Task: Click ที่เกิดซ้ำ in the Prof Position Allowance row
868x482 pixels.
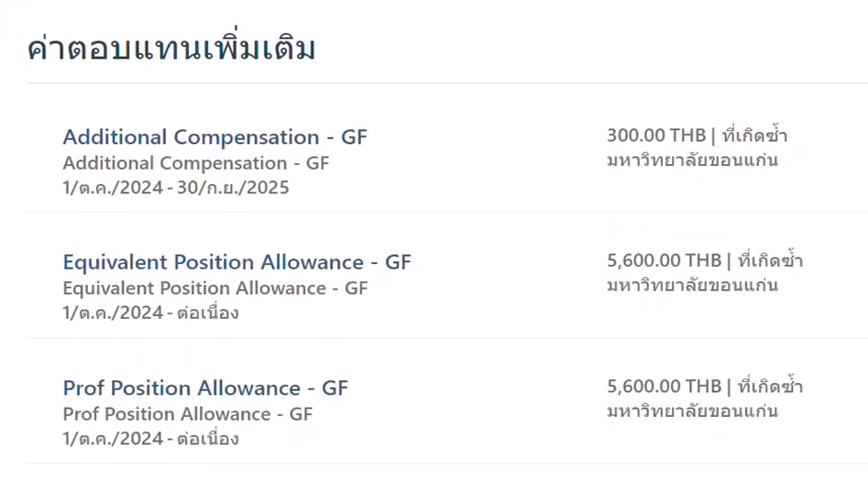Action: pyautogui.click(x=770, y=387)
